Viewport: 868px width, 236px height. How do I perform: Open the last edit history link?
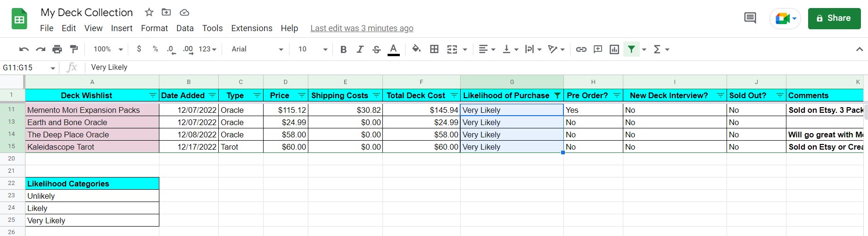pyautogui.click(x=362, y=28)
